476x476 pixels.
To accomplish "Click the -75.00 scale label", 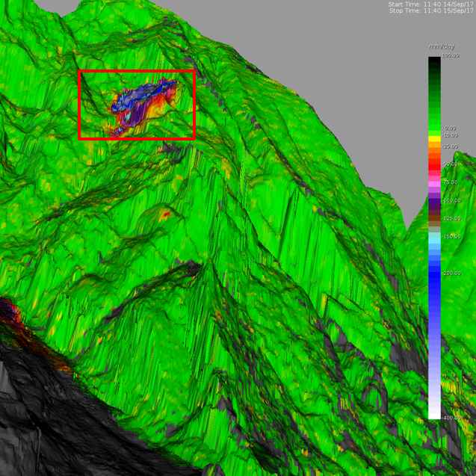I will [450, 182].
